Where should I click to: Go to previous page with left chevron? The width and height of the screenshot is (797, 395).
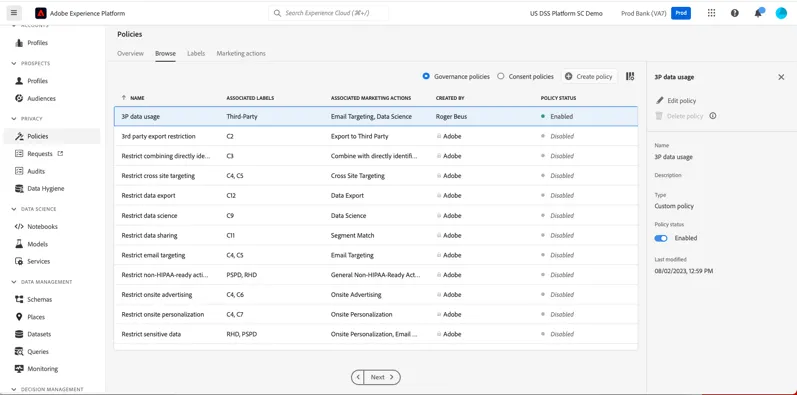pyautogui.click(x=358, y=377)
